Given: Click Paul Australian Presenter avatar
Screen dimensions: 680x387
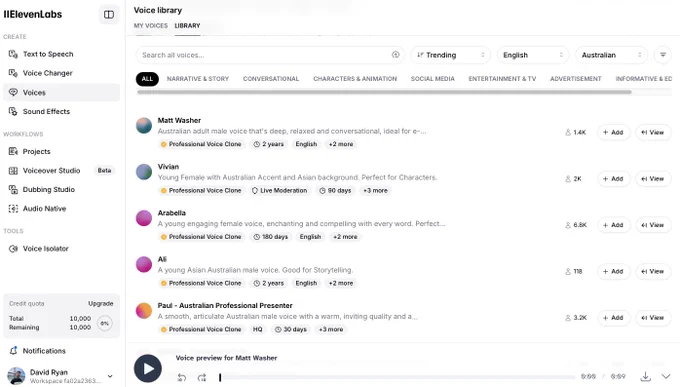Looking at the screenshot, I should tap(144, 311).
